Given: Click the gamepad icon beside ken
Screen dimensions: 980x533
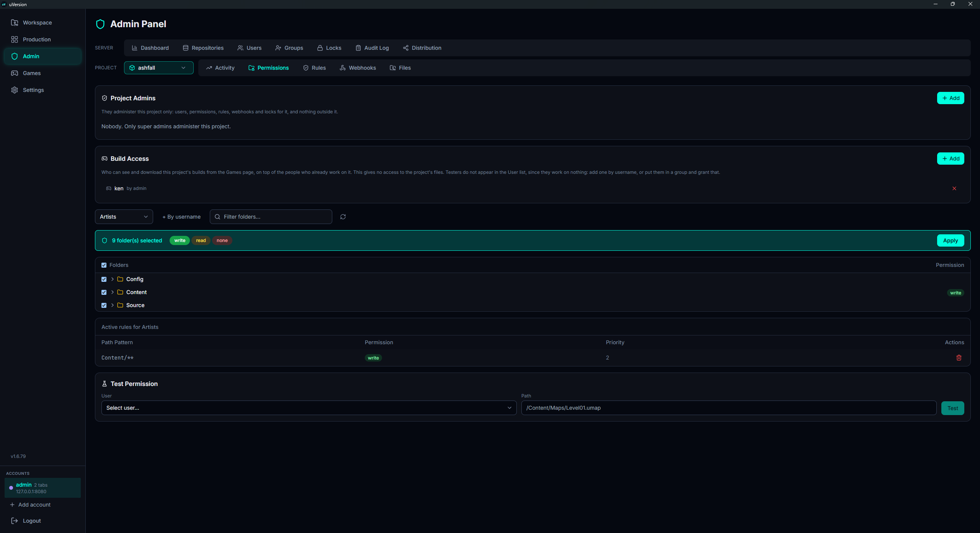Looking at the screenshot, I should tap(109, 188).
